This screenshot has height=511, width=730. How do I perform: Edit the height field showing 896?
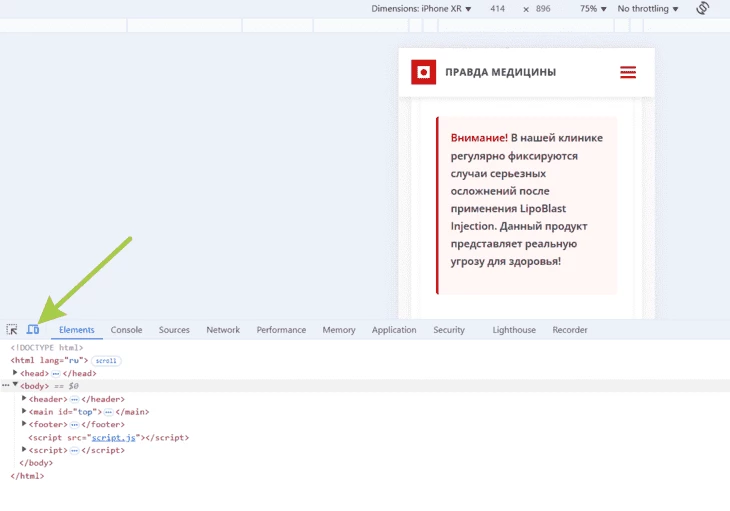(543, 9)
